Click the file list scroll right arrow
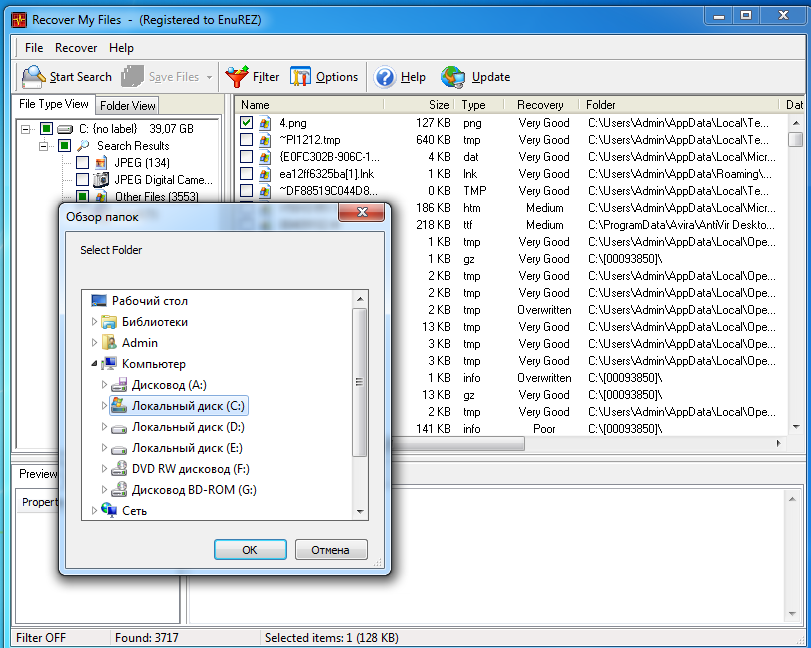This screenshot has height=648, width=811. (x=778, y=443)
